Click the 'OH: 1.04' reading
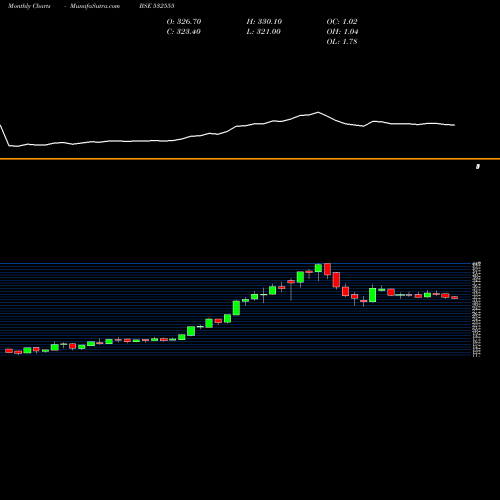500x500 pixels. point(342,32)
